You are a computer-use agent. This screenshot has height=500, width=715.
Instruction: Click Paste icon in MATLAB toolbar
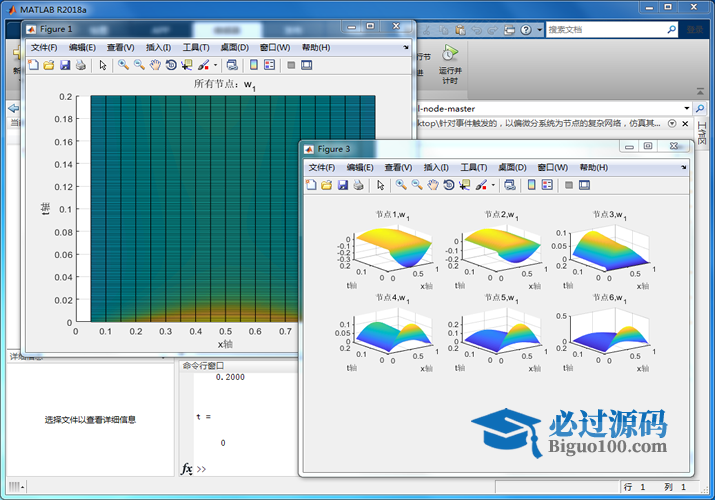pos(461,30)
